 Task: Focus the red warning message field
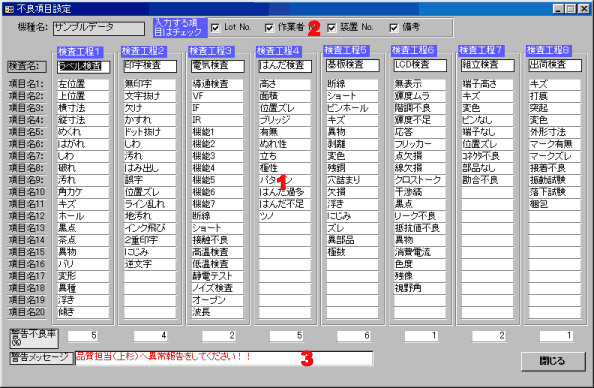pos(224,358)
